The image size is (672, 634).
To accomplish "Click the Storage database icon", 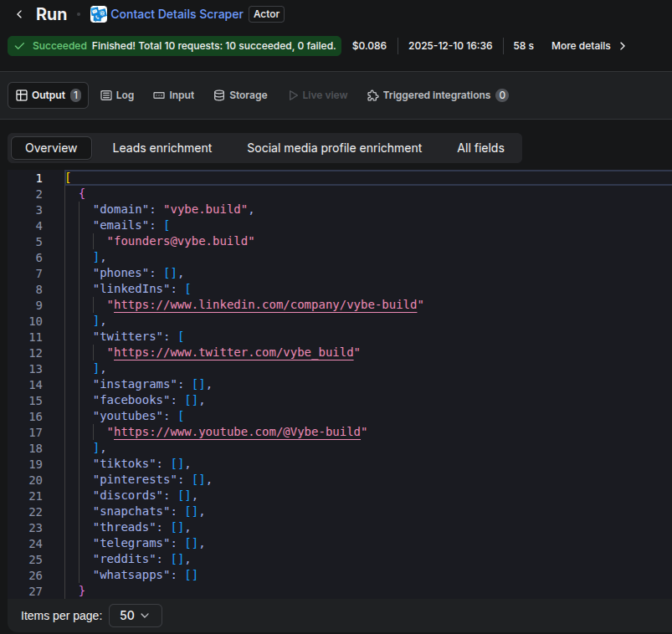I will click(219, 95).
